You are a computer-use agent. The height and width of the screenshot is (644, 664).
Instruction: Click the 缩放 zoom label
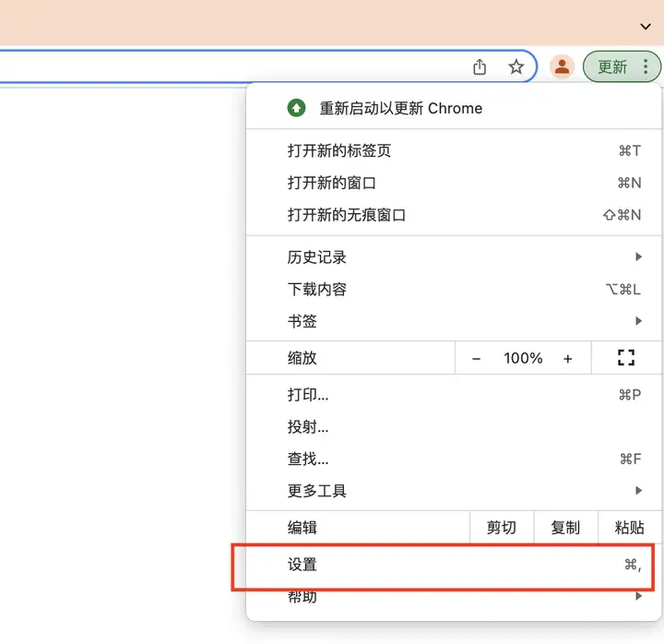tap(302, 358)
